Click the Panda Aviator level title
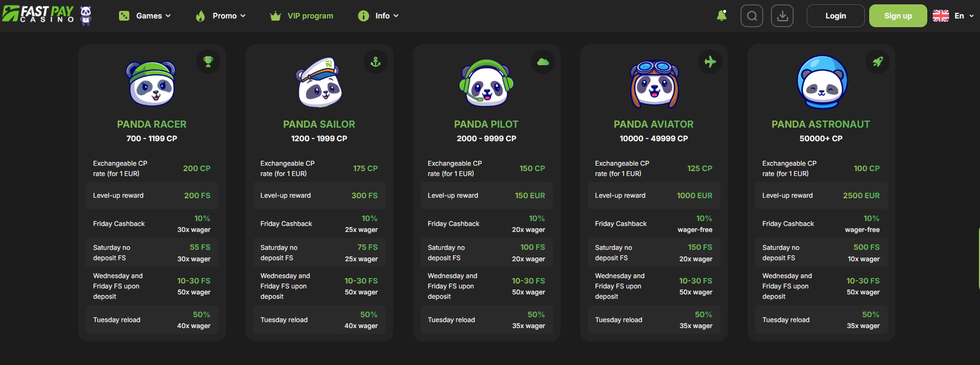 point(654,124)
